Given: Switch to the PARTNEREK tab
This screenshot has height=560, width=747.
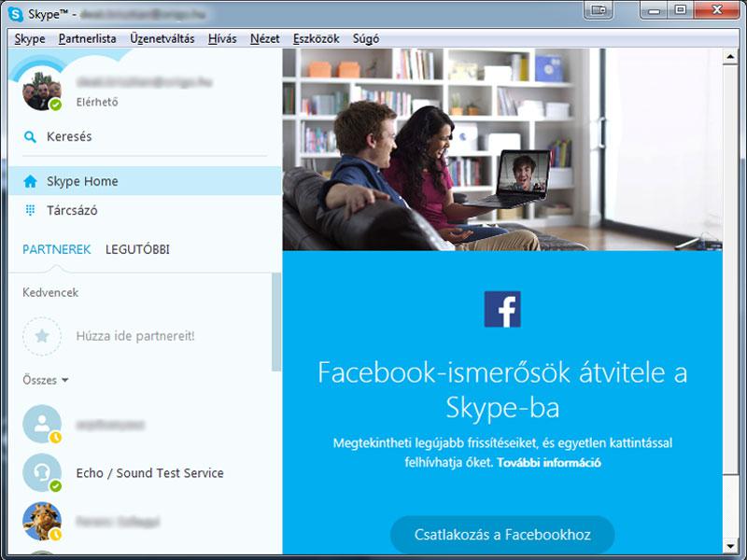Looking at the screenshot, I should click(x=57, y=249).
